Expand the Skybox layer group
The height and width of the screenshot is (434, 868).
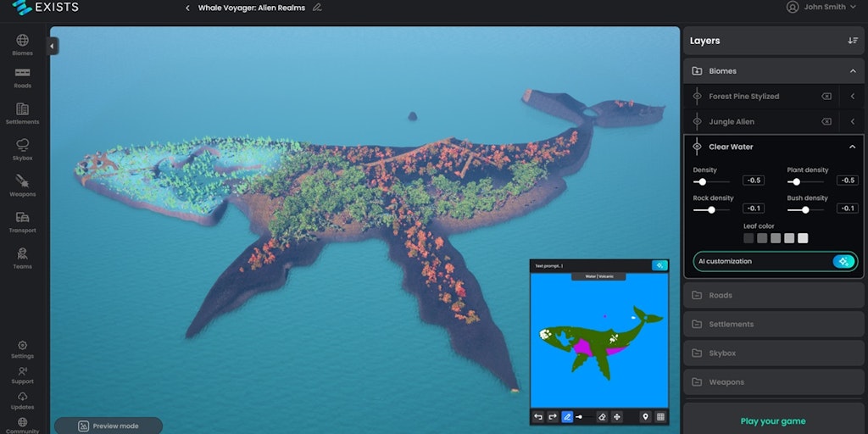tap(773, 353)
